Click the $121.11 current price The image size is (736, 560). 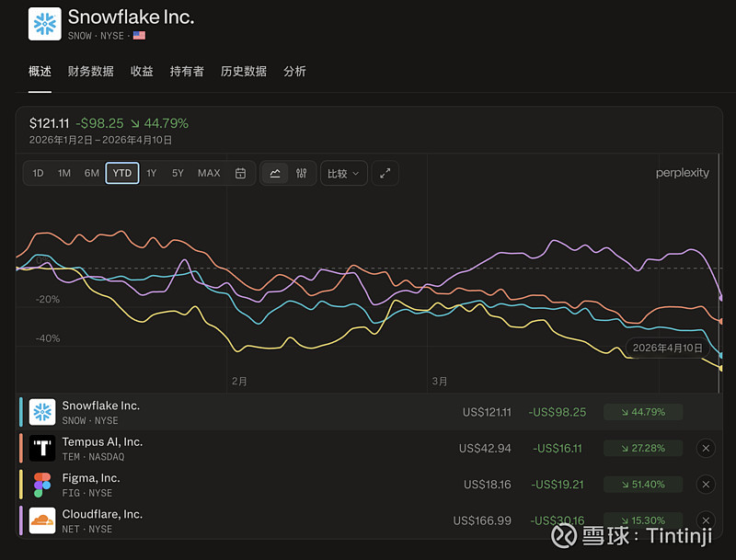click(49, 123)
